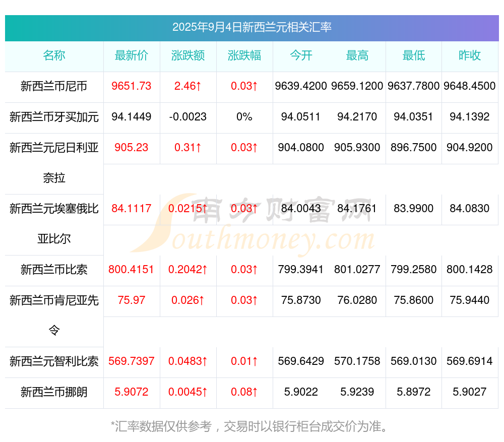Click the latest price 569.7397

[x=132, y=361]
